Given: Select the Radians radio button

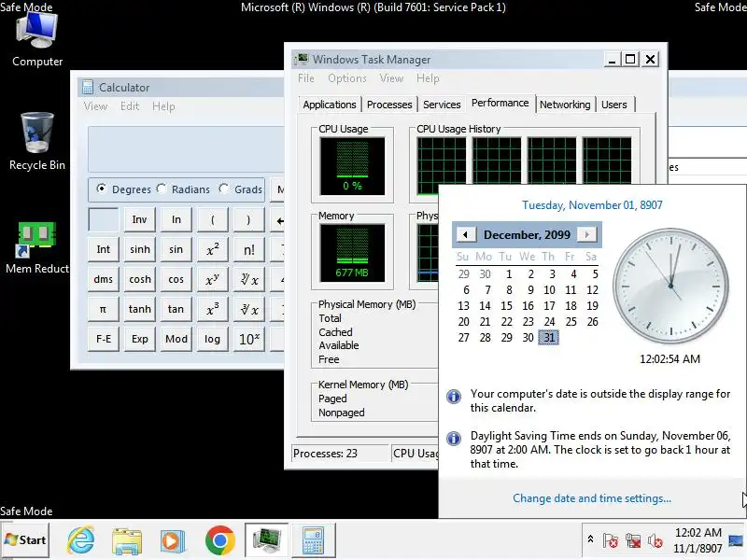Looking at the screenshot, I should coord(162,189).
